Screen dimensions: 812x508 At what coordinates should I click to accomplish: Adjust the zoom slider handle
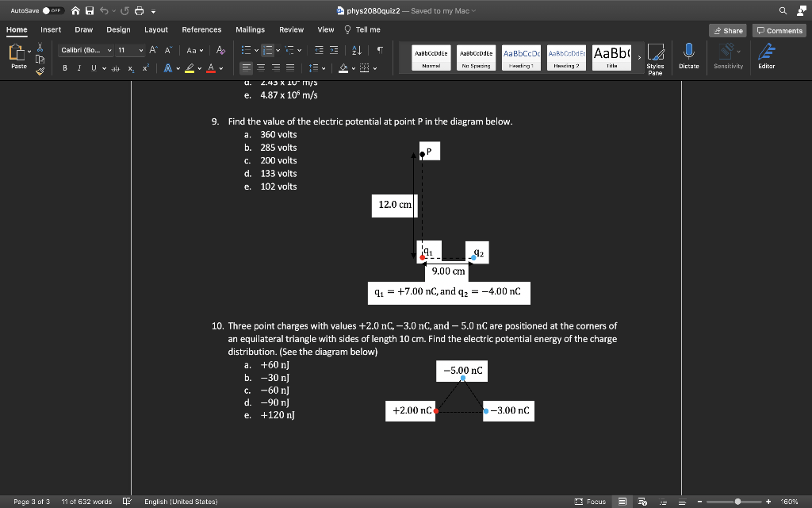coord(737,502)
